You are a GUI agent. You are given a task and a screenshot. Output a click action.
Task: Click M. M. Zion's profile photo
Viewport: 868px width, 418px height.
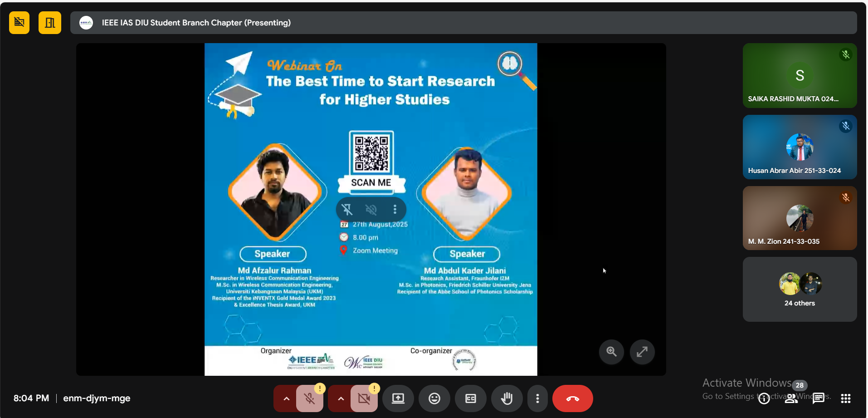tap(800, 218)
